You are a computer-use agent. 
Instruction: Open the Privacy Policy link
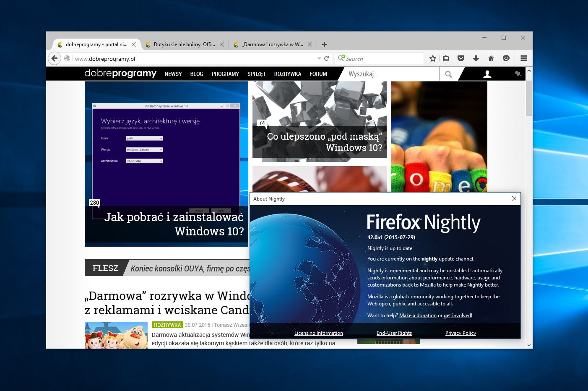point(461,333)
